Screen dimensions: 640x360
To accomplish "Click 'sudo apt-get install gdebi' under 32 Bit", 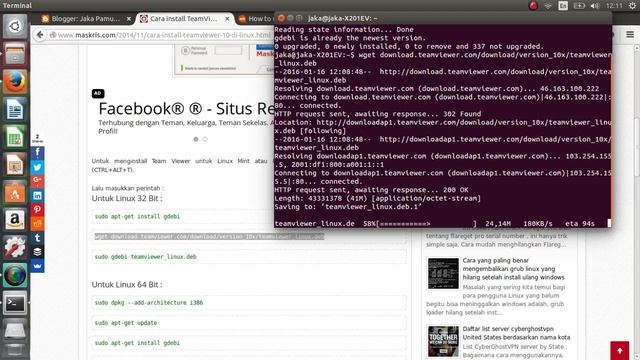I will click(x=137, y=217).
